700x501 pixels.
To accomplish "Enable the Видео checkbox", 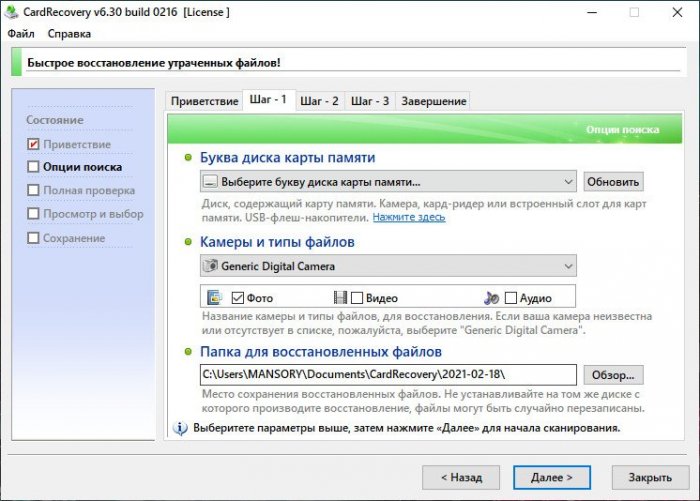I will [358, 297].
